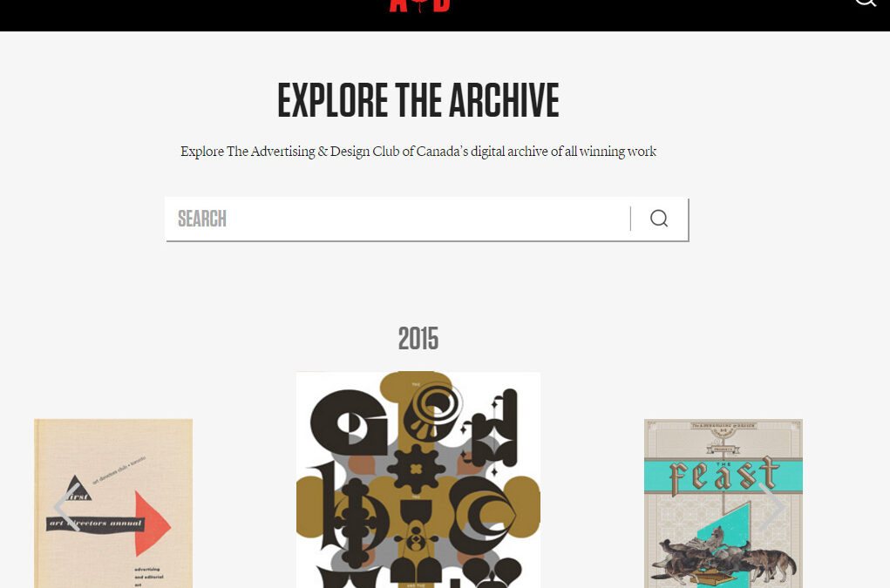
Task: Click the black 'art directors annual' label
Action: pos(95,524)
